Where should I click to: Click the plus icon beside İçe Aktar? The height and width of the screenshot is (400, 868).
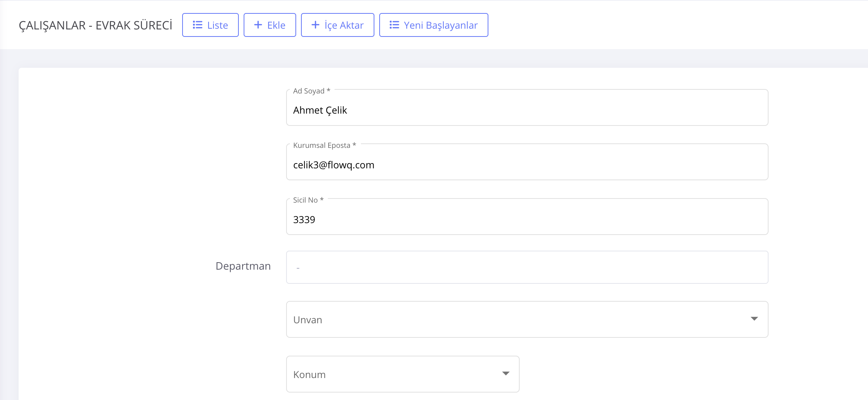pos(315,25)
